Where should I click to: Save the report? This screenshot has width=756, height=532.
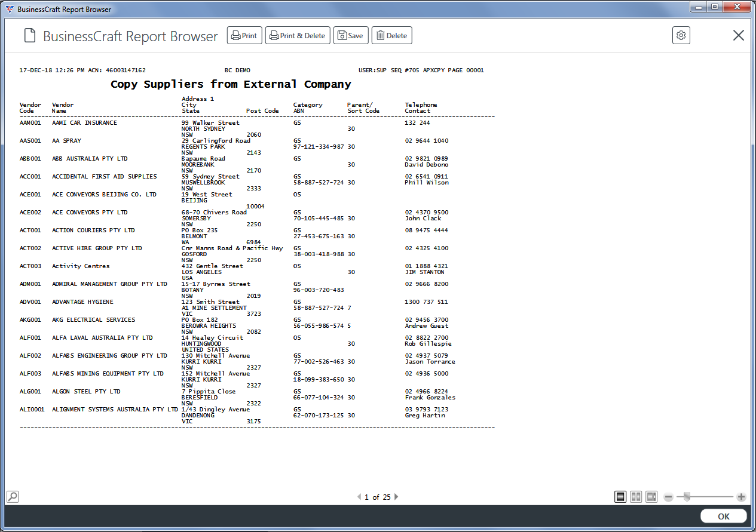coord(351,36)
